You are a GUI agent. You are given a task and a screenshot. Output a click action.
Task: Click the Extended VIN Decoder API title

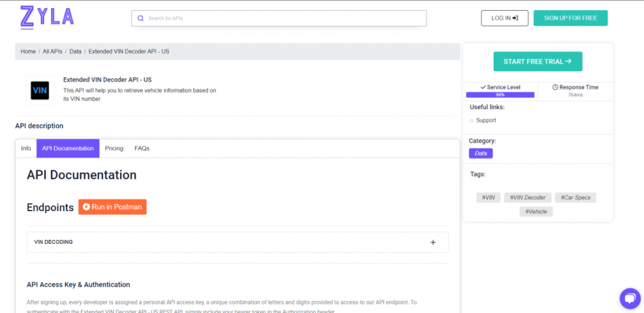[108, 80]
